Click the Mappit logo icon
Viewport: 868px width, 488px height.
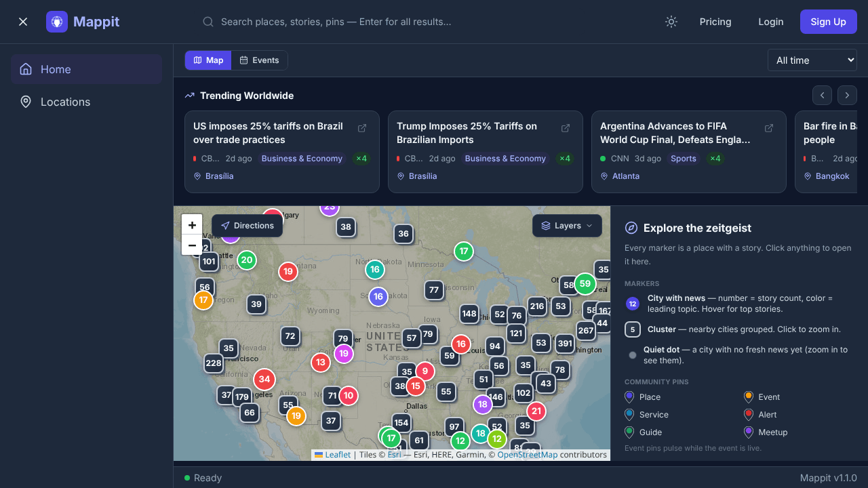pyautogui.click(x=57, y=22)
